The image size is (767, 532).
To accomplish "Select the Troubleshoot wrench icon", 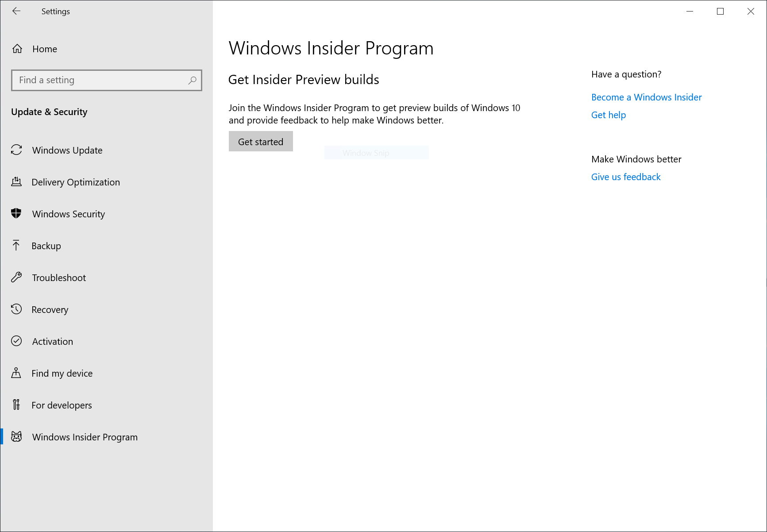I will click(16, 278).
